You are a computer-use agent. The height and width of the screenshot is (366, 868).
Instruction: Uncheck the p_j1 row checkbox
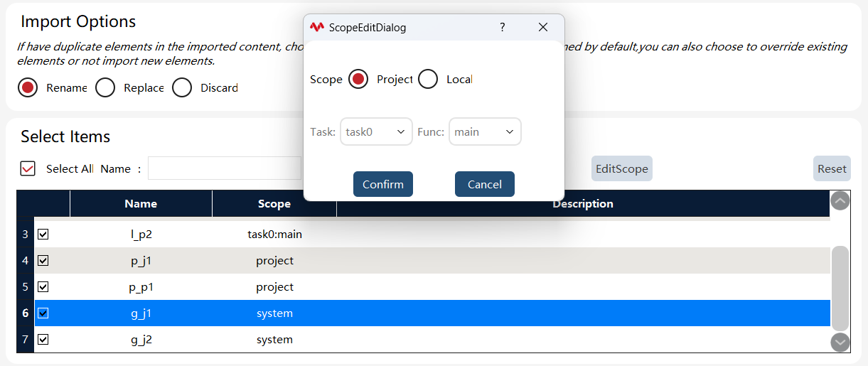point(43,260)
